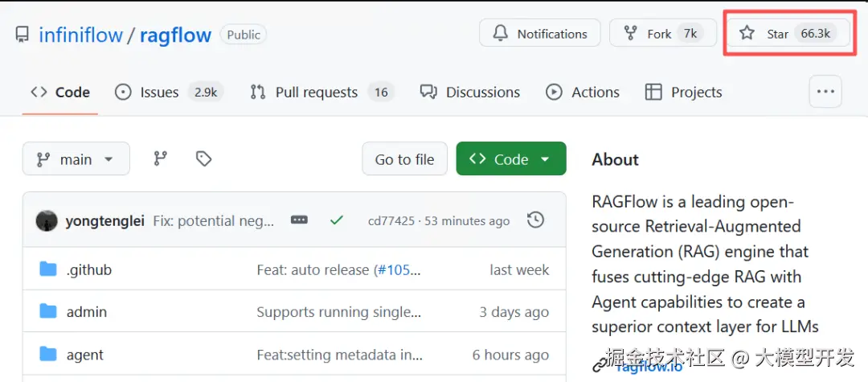Image resolution: width=868 pixels, height=382 pixels.
Task: Show more repository tabs menu
Action: tap(825, 92)
